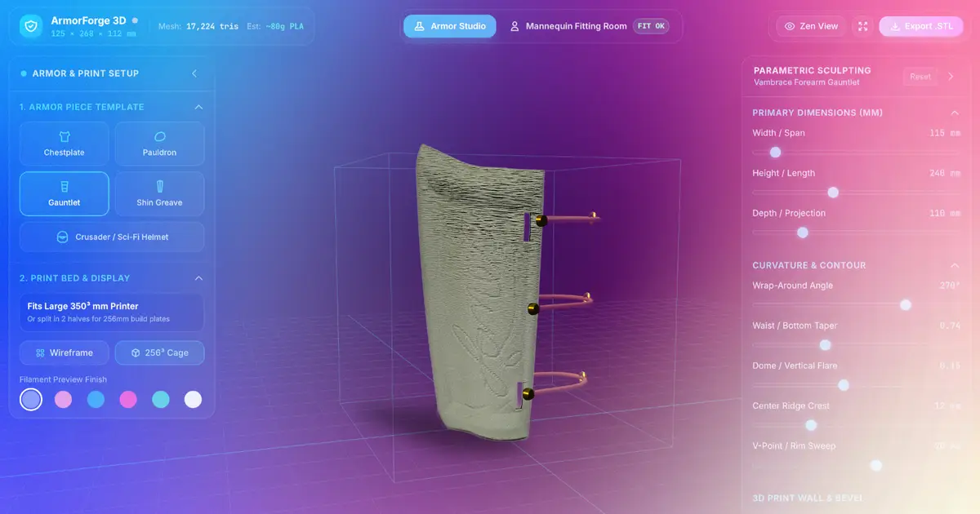Click the Export .STL button

920,26
